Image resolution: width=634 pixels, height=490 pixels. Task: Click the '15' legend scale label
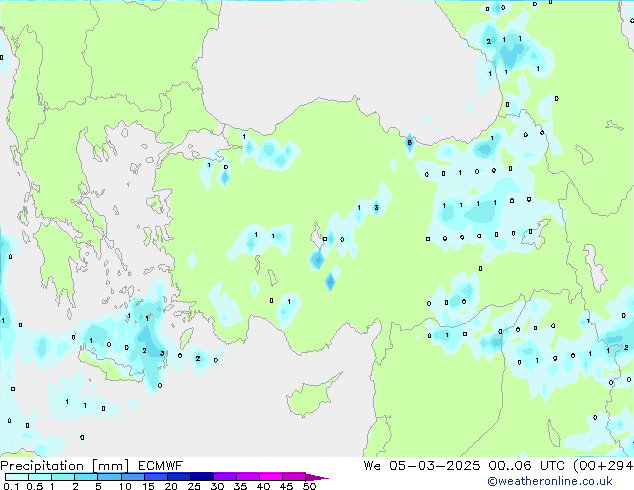click(148, 486)
